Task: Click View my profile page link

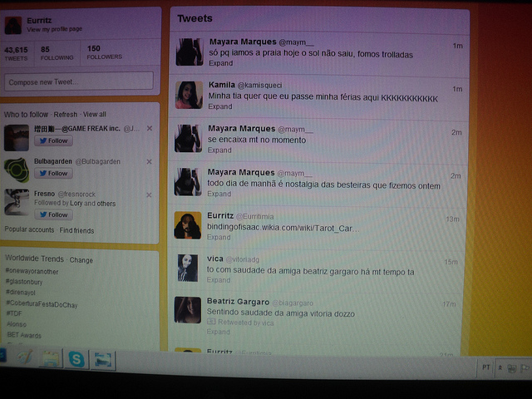Action: (x=54, y=29)
